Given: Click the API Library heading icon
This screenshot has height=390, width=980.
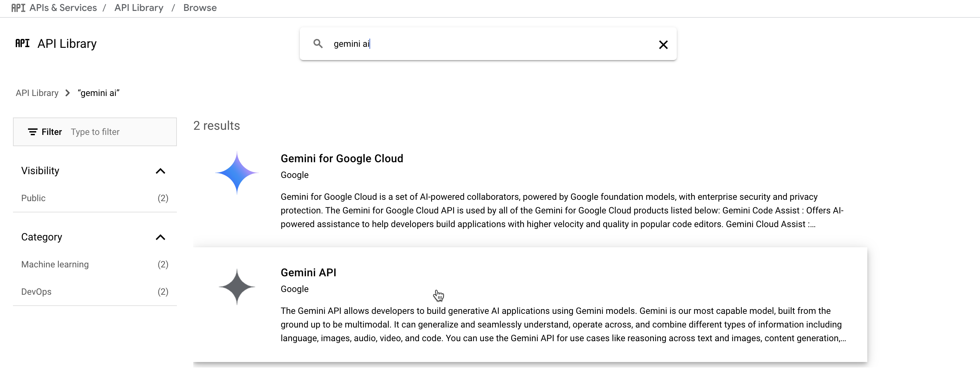Looking at the screenshot, I should (23, 43).
